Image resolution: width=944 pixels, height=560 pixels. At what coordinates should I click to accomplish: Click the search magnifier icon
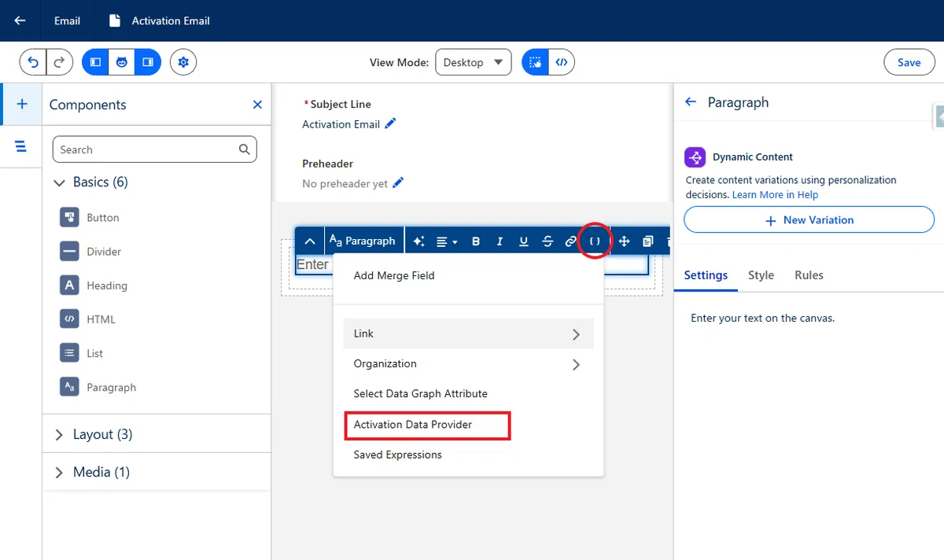pos(245,149)
